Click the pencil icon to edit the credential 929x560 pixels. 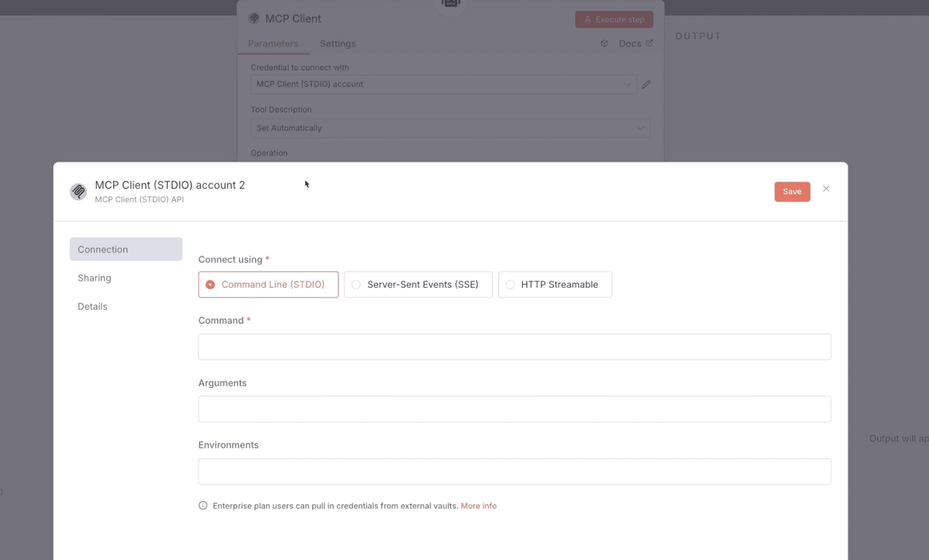click(x=646, y=84)
